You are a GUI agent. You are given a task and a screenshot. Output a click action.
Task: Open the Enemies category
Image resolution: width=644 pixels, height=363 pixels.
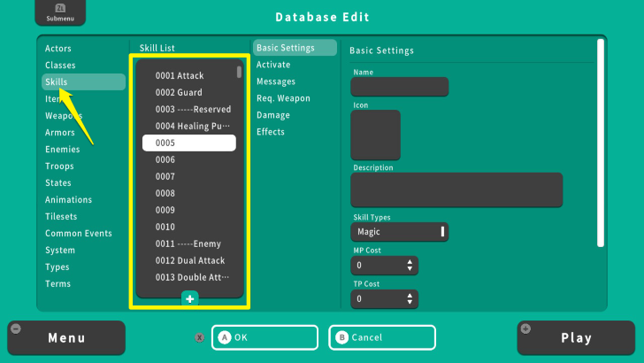click(x=63, y=150)
